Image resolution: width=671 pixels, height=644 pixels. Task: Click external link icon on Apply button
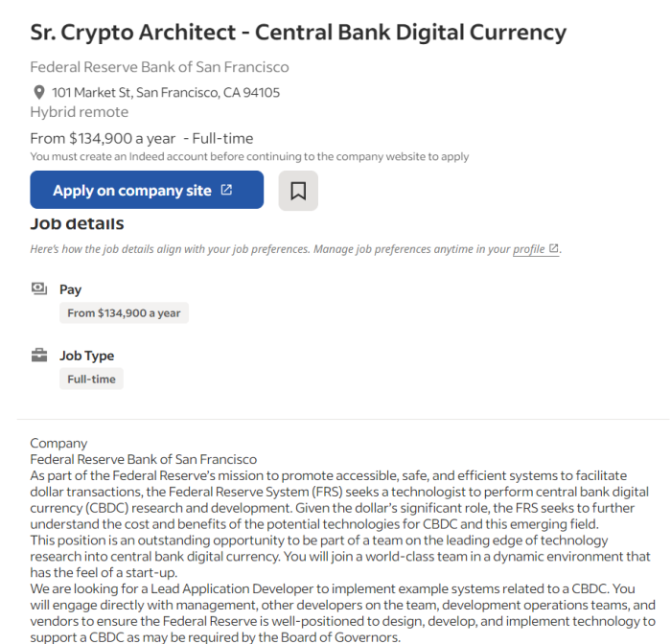coord(226,190)
